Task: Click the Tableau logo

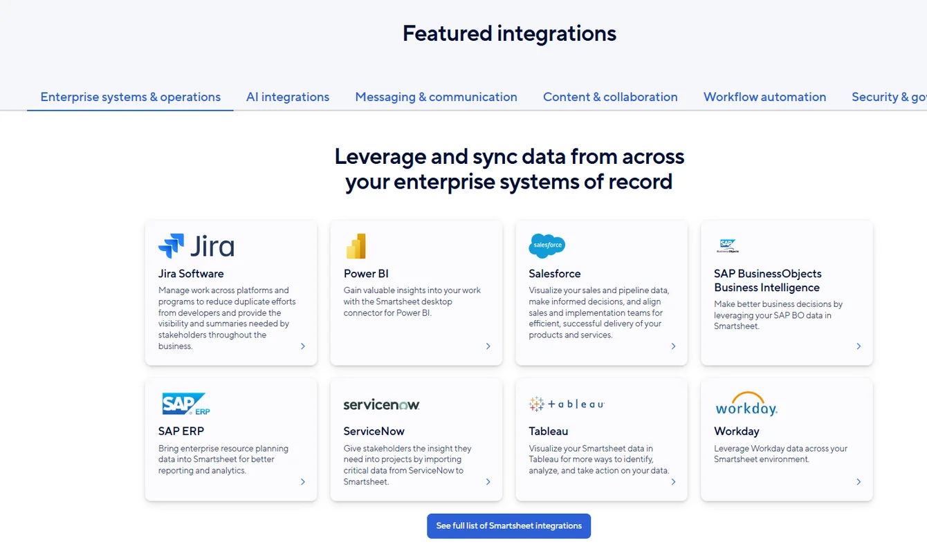Action: pyautogui.click(x=567, y=404)
